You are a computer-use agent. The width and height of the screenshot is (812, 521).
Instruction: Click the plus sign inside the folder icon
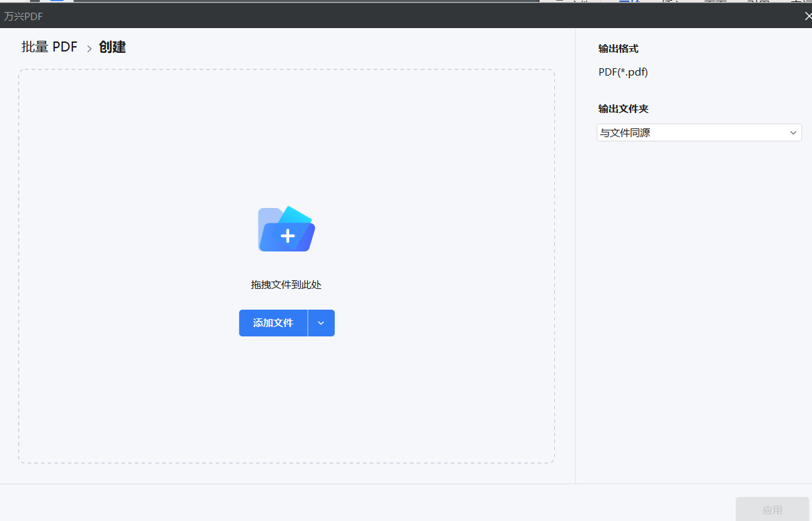(x=288, y=235)
